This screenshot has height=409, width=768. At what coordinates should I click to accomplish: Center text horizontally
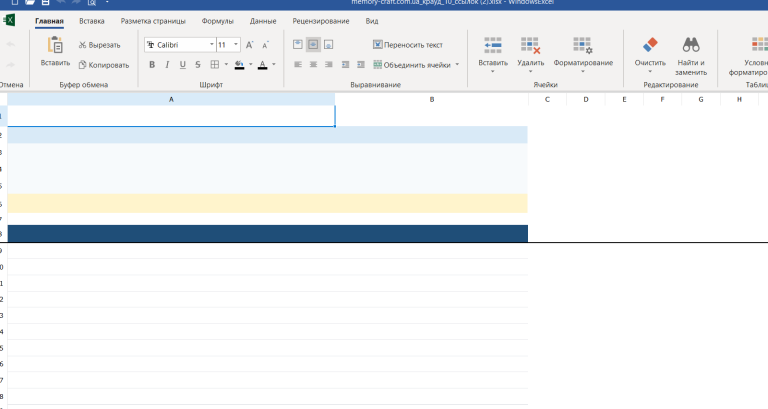pos(313,65)
